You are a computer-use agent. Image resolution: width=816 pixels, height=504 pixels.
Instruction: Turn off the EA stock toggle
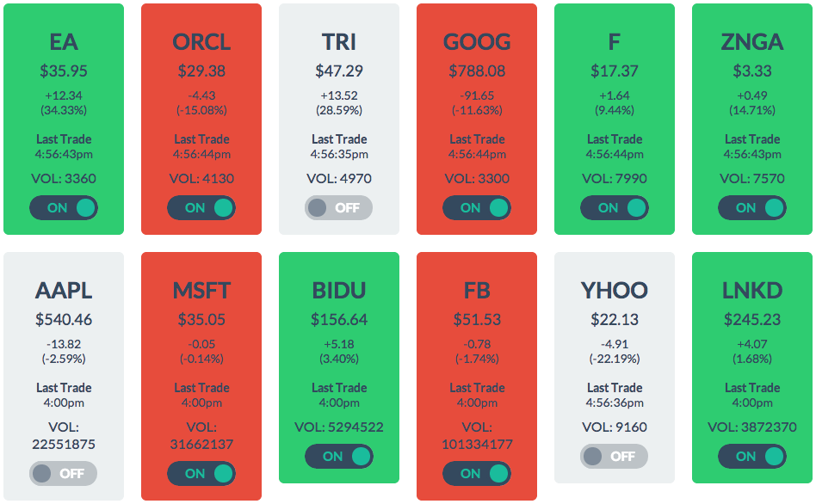[64, 207]
